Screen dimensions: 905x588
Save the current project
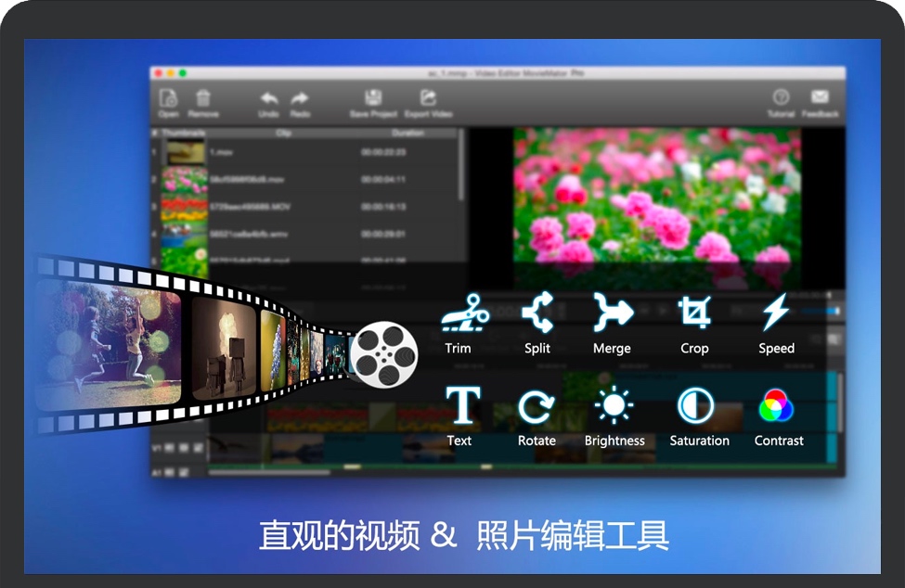pos(372,97)
